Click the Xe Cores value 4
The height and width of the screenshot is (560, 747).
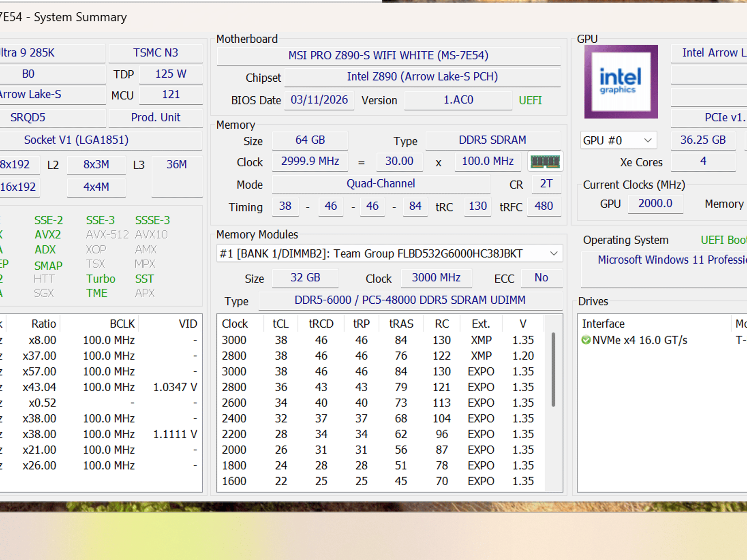point(703,161)
